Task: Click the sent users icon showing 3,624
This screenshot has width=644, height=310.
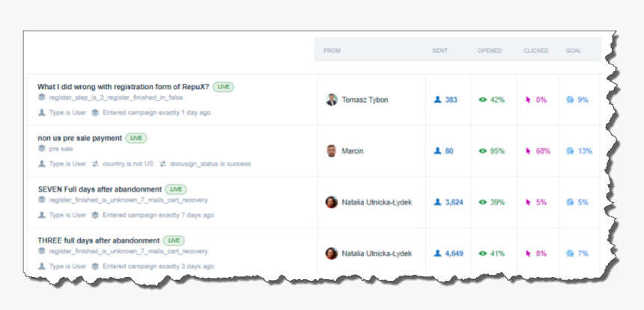Action: point(438,202)
